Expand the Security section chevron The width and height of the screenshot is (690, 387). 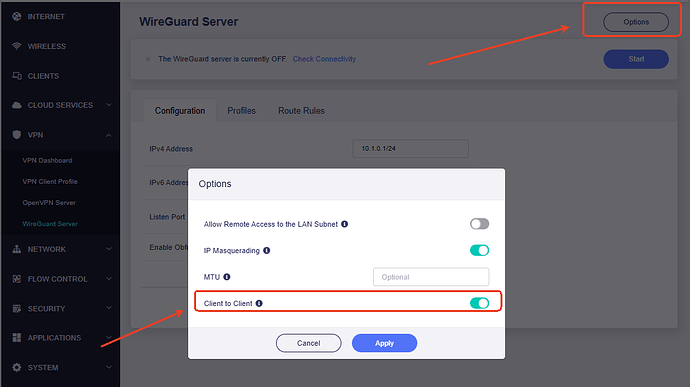click(109, 308)
